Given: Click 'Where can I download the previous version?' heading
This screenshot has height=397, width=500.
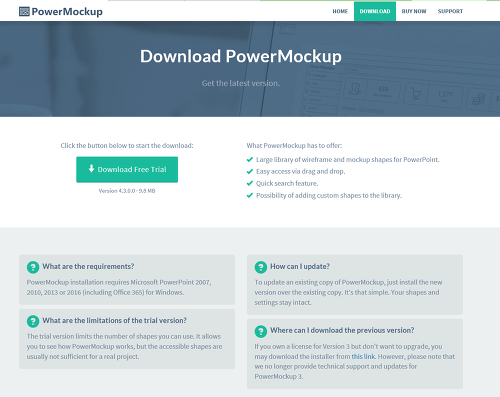Looking at the screenshot, I should coord(342,330).
